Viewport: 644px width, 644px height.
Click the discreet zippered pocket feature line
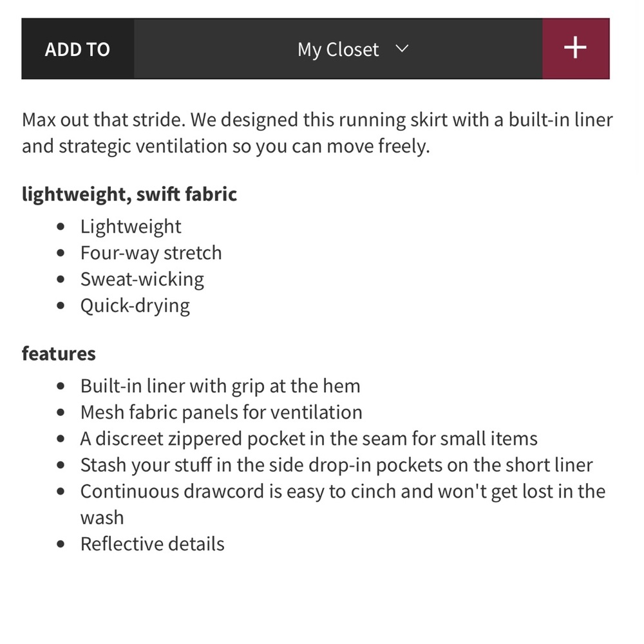point(309,439)
